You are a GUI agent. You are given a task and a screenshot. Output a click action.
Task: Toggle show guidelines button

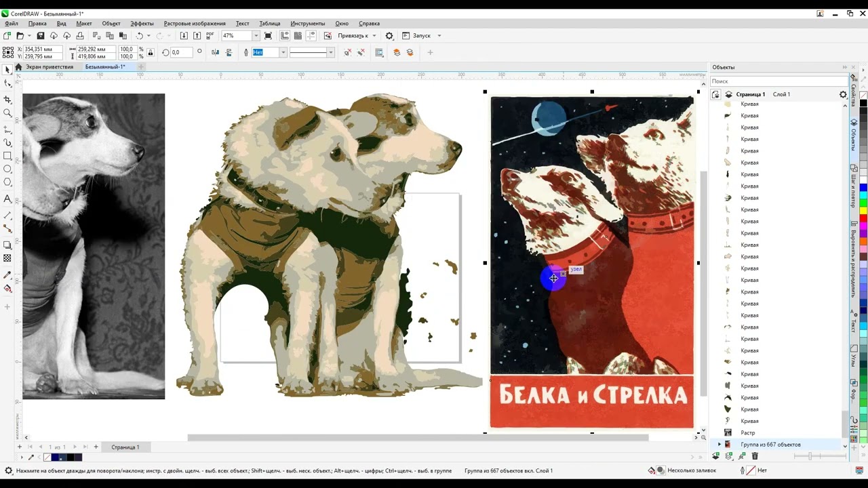pyautogui.click(x=311, y=36)
